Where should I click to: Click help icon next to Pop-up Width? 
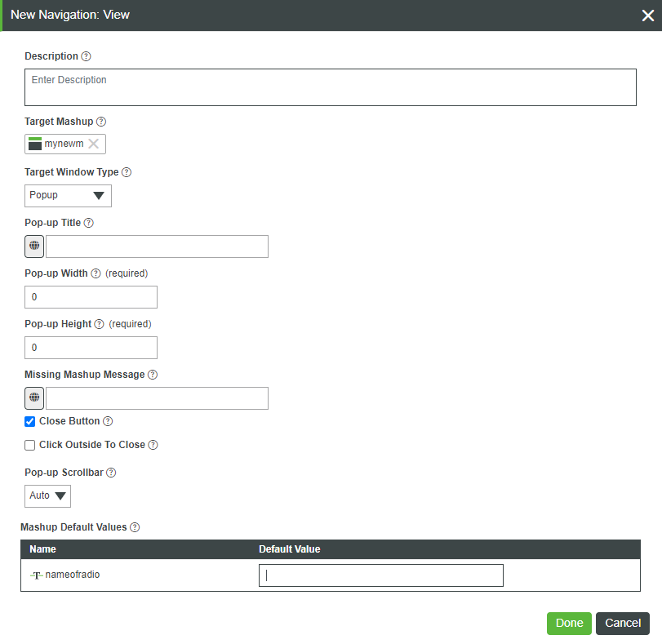[x=96, y=273]
